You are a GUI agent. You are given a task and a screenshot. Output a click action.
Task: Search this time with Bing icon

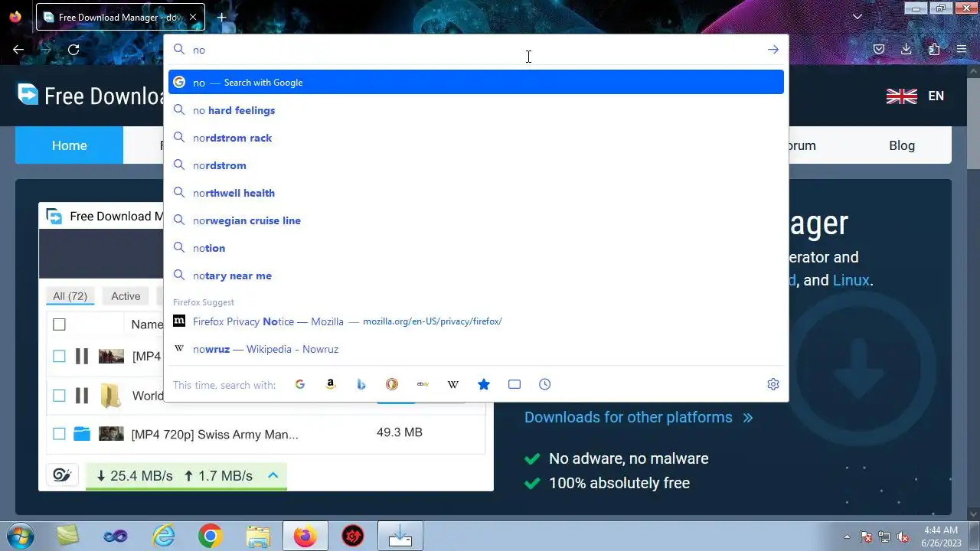click(361, 384)
